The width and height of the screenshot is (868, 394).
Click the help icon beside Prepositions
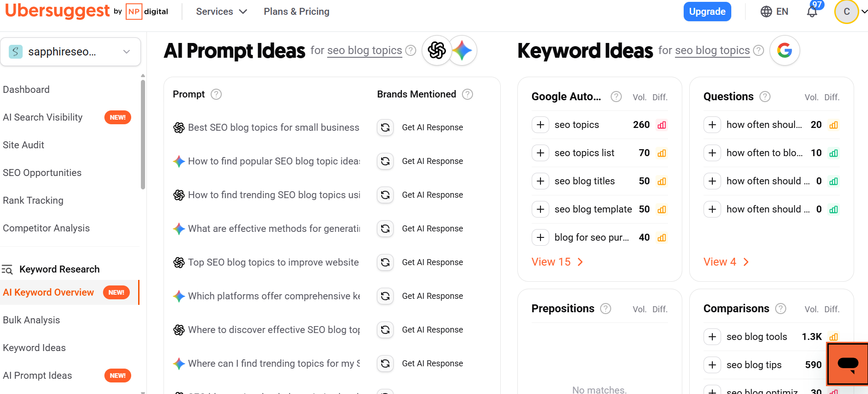click(606, 309)
